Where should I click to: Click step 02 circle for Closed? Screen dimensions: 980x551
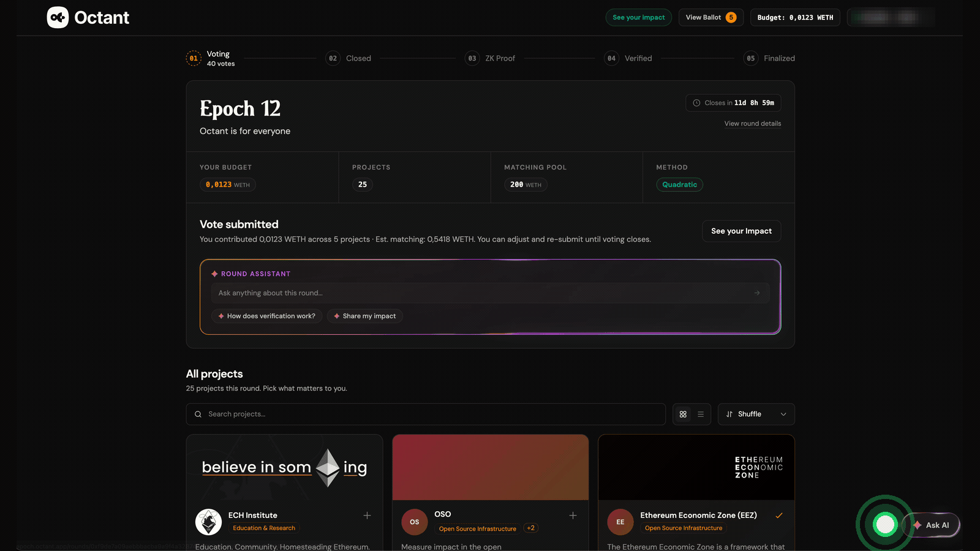(333, 58)
